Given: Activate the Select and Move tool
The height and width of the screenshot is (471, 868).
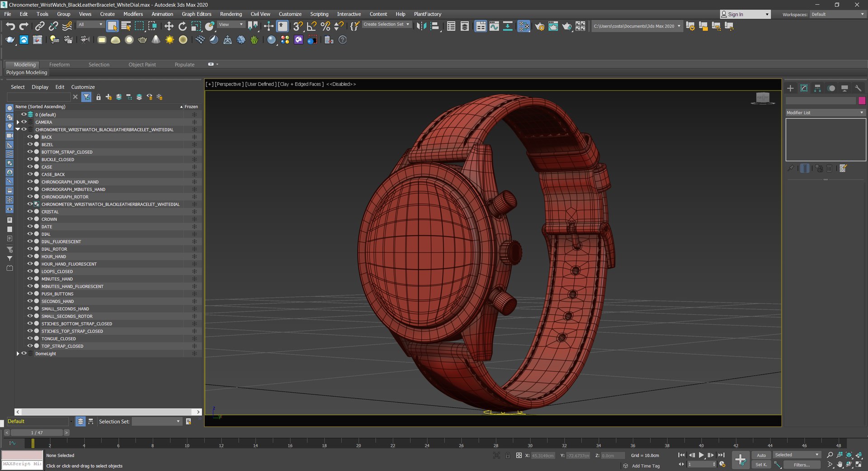Looking at the screenshot, I should (x=169, y=26).
